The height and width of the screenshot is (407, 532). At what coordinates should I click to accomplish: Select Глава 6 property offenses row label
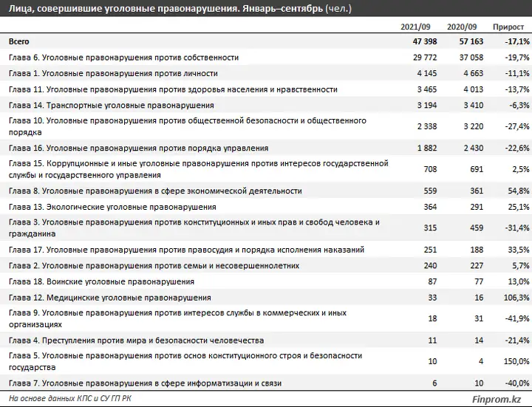pyautogui.click(x=124, y=58)
